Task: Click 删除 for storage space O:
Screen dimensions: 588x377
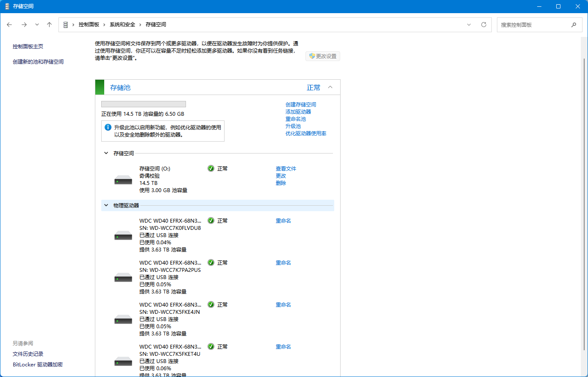Action: (281, 183)
